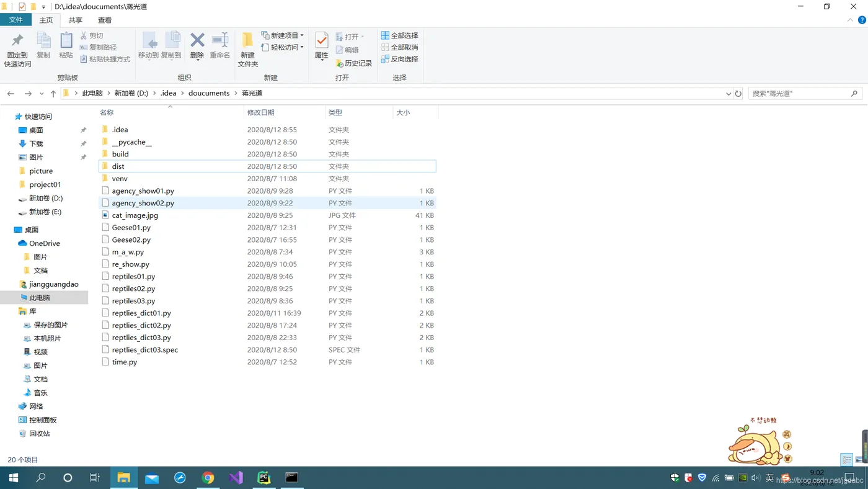Select the dist folder row
Screen dimensions: 868x489
click(x=267, y=166)
